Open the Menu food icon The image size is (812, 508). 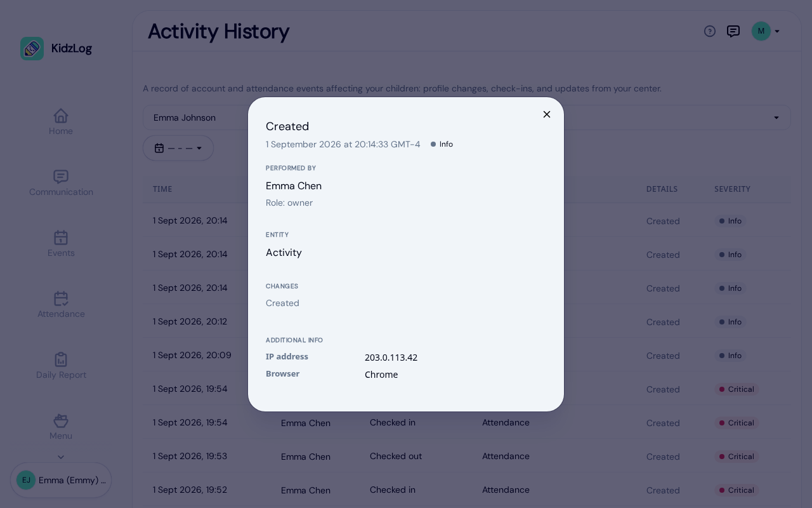pyautogui.click(x=61, y=420)
